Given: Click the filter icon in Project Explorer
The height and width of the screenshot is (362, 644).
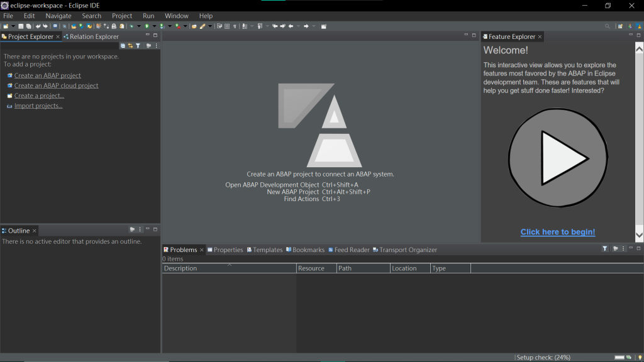Looking at the screenshot, I should click(138, 45).
